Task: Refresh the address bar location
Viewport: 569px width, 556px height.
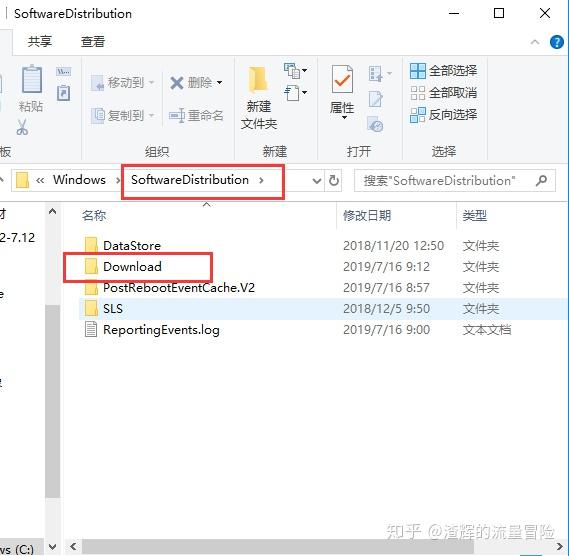Action: (334, 180)
